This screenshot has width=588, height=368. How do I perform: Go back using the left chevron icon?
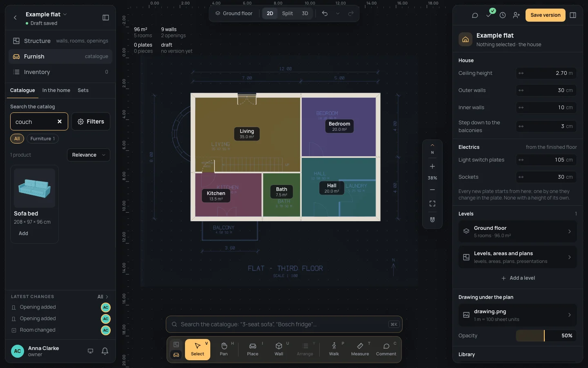15,18
